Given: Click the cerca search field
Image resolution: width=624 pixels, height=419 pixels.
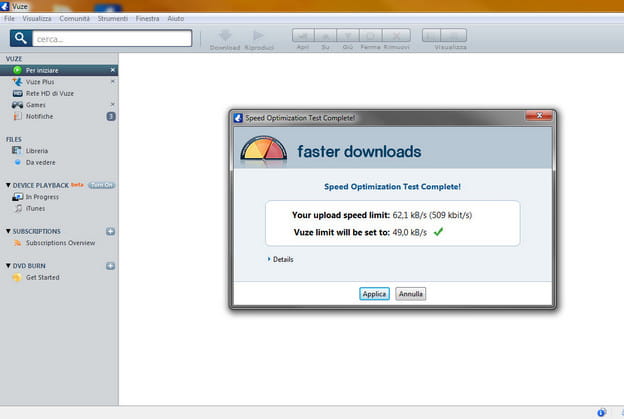Looking at the screenshot, I should tap(112, 38).
